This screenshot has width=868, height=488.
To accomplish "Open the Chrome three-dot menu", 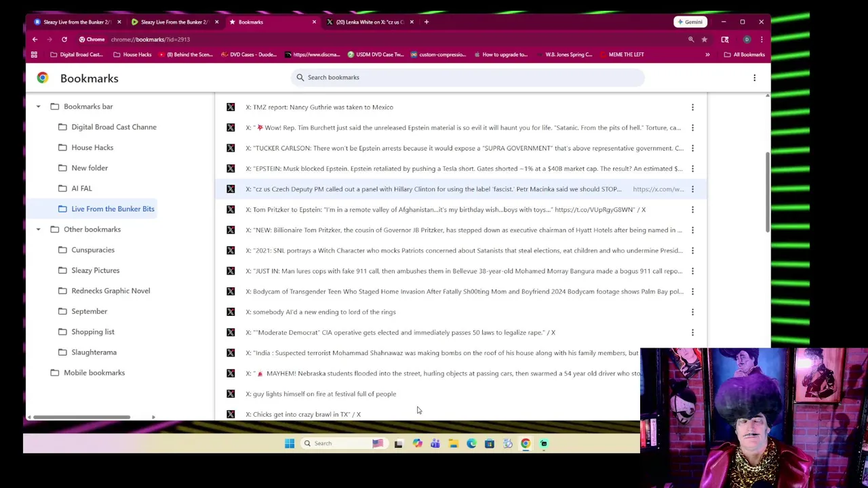I will pos(762,39).
